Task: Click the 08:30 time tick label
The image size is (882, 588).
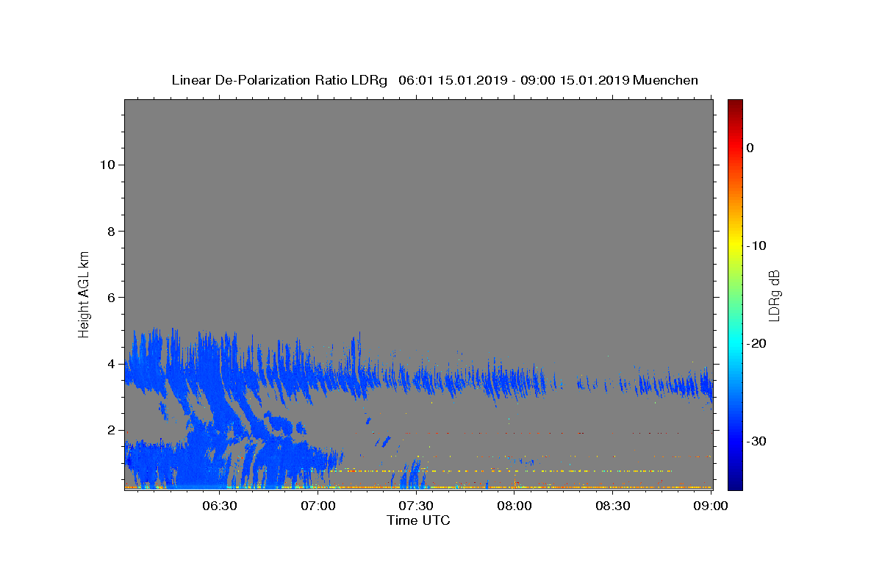Action: 612,506
